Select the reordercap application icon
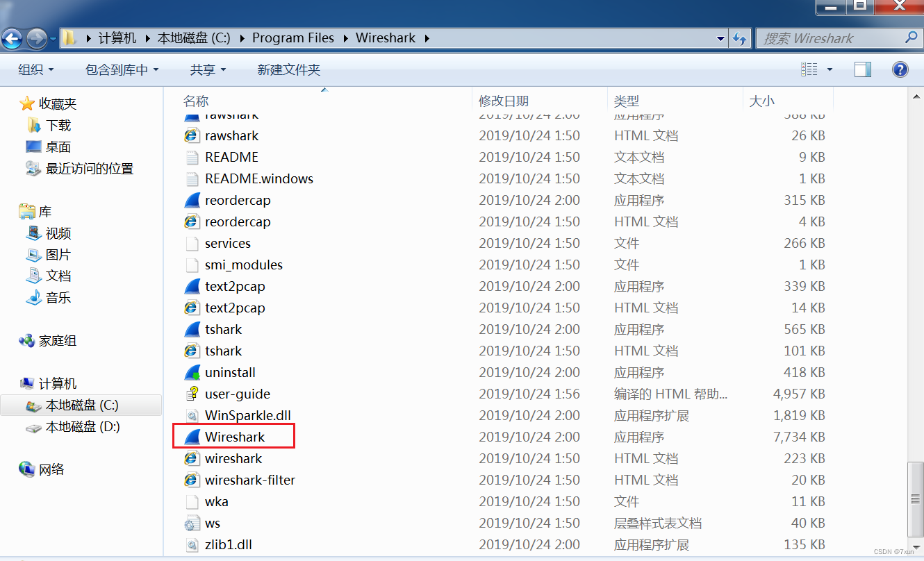924x561 pixels. [x=192, y=200]
